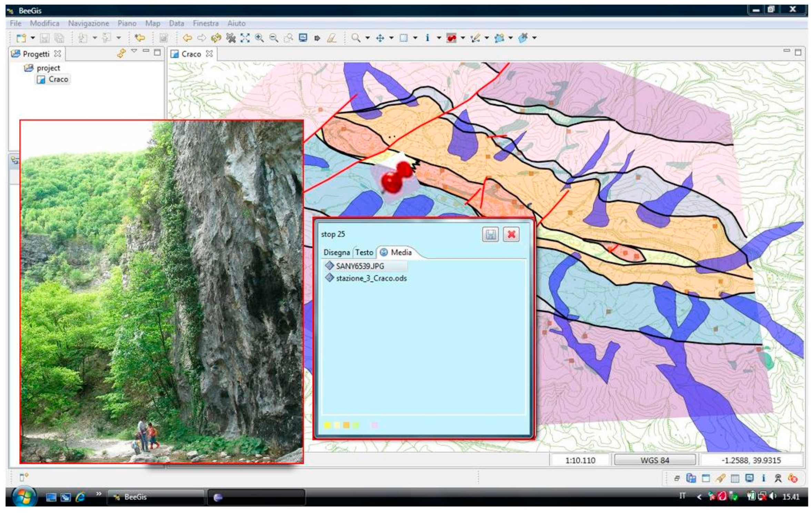Select the red pins Geonotes tool
Image resolution: width=812 pixels, height=516 pixels.
tap(451, 38)
